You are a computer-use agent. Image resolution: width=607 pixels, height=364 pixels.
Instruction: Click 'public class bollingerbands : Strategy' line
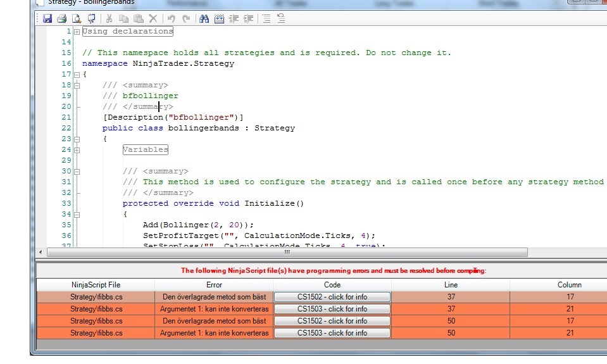(199, 128)
